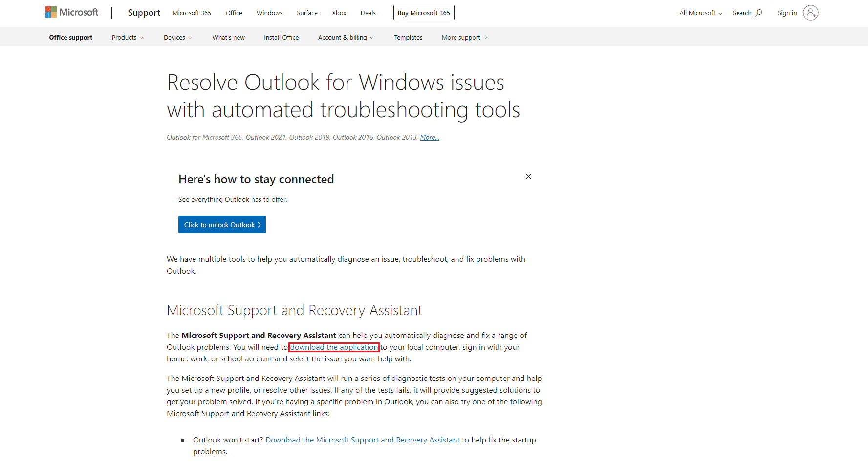Click 'download the application' link
The height and width of the screenshot is (463, 868).
334,347
